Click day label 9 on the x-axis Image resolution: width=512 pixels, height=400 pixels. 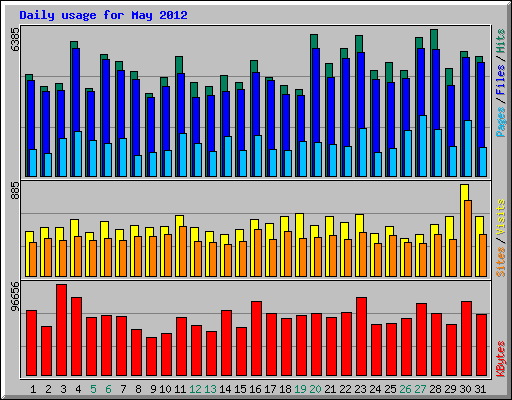coord(153,389)
